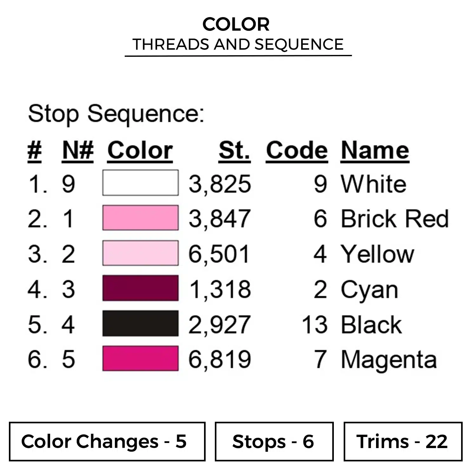The height and width of the screenshot is (476, 476).
Task: Click the black color swatch
Action: click(140, 323)
